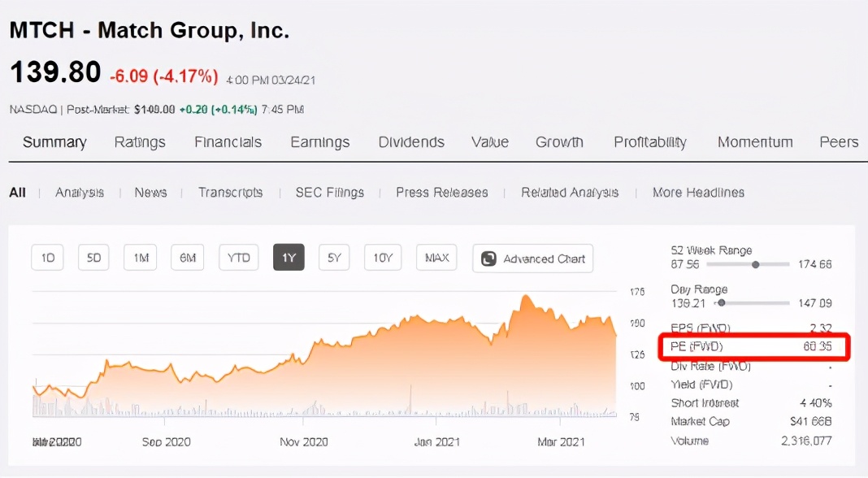Show MAX price history
Screen dimensions: 868x478
coord(436,258)
